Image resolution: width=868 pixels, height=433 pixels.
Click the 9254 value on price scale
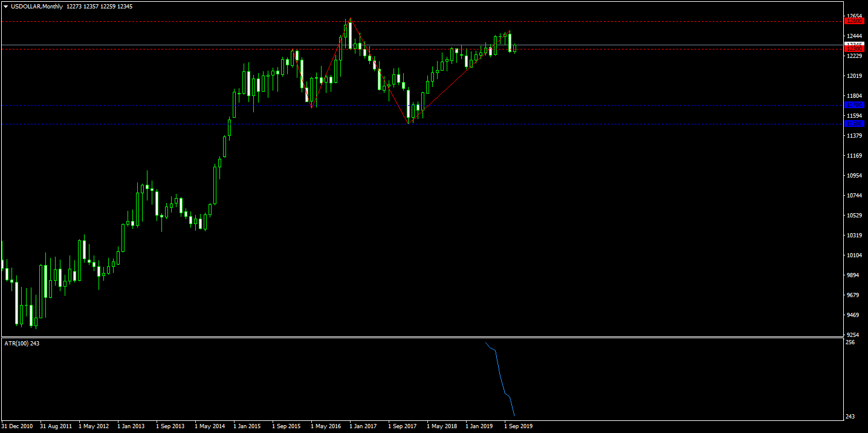(853, 335)
